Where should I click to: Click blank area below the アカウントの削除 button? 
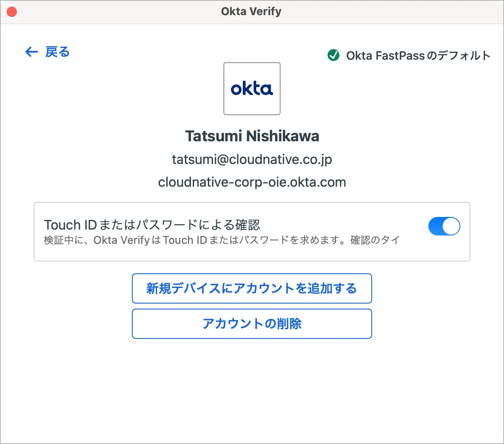click(252, 387)
